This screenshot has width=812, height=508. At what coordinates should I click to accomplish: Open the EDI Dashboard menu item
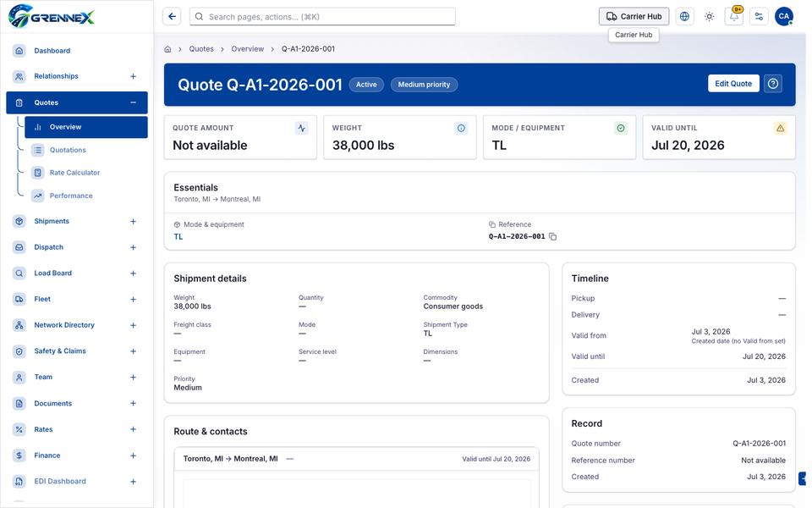click(77, 481)
